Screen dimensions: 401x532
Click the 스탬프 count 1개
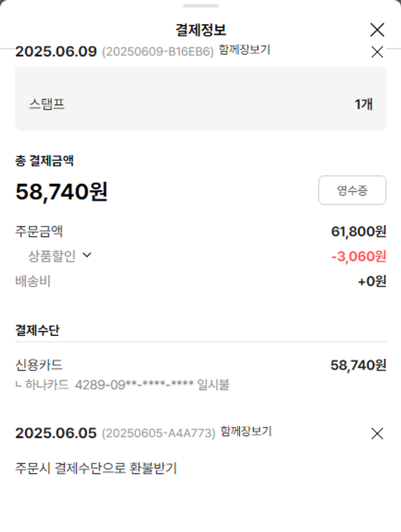pyautogui.click(x=363, y=104)
